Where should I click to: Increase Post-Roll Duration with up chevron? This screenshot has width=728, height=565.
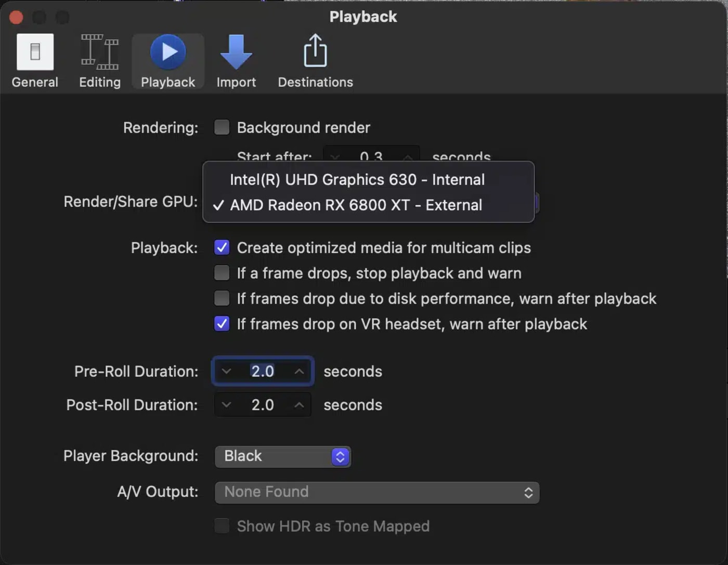[299, 405]
